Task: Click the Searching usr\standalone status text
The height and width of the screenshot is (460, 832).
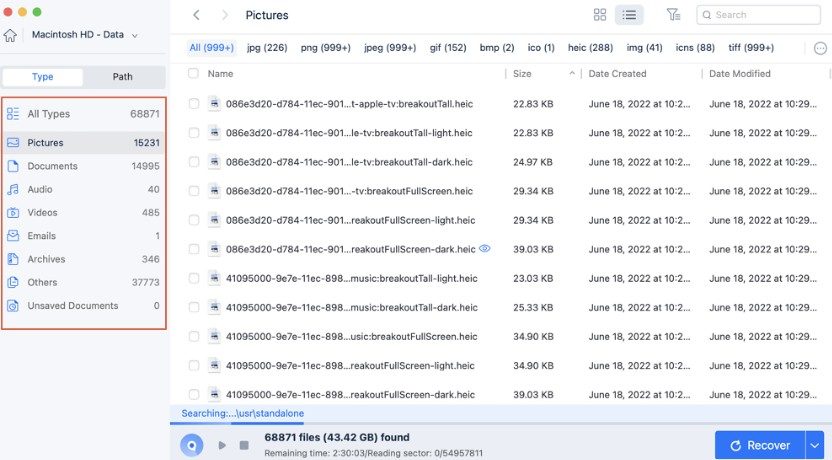Action: click(x=242, y=413)
